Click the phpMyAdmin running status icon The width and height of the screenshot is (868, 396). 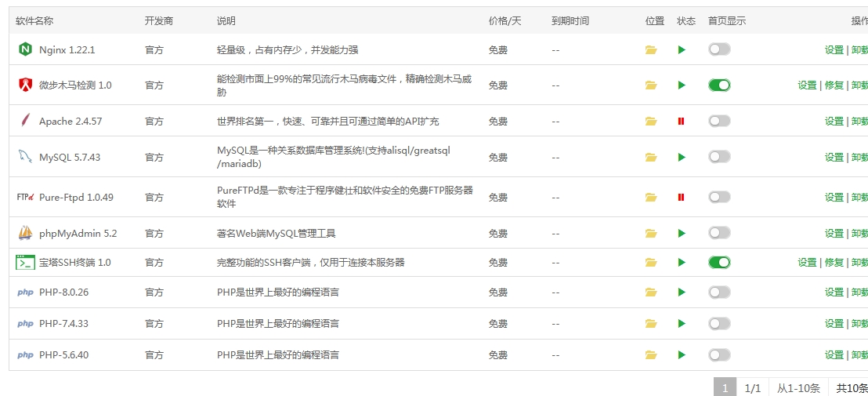[x=682, y=234]
